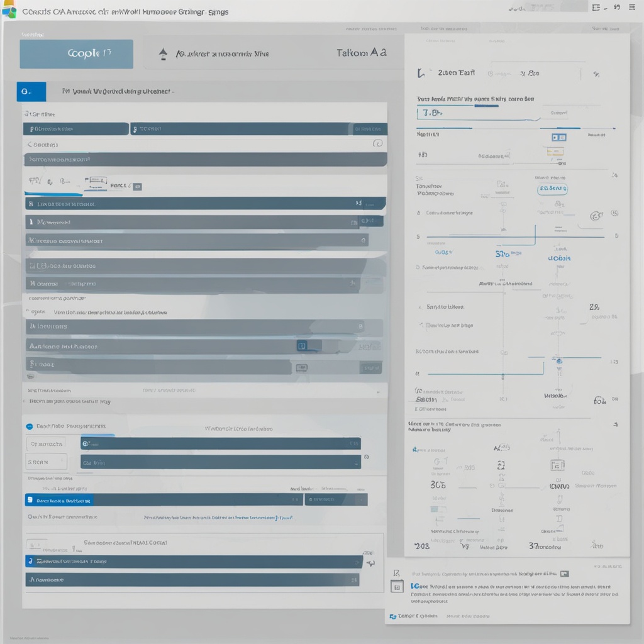The image size is (644, 644).
Task: Click the upload arrow icon beside Coople
Action: pos(164,54)
